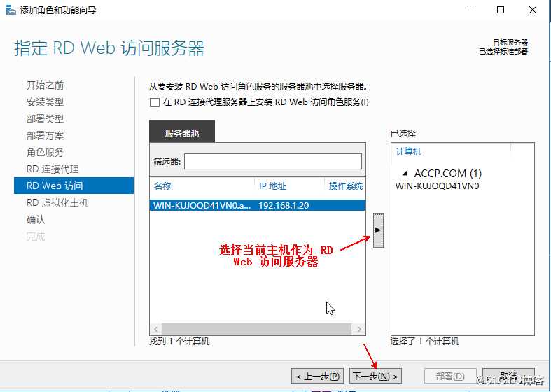Click the wizard icon in the title bar
551x392 pixels.
[11, 10]
